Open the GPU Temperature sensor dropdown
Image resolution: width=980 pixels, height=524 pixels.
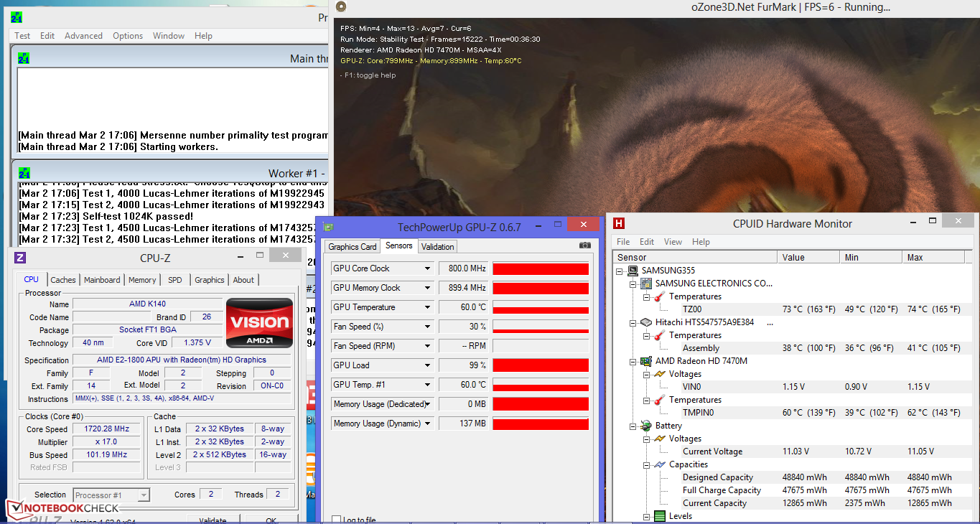[x=428, y=307]
